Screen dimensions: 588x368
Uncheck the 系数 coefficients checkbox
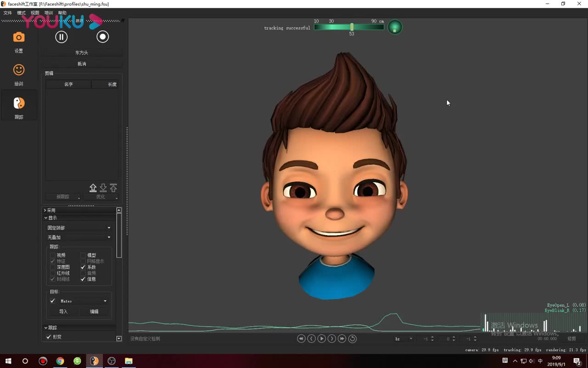(83, 267)
